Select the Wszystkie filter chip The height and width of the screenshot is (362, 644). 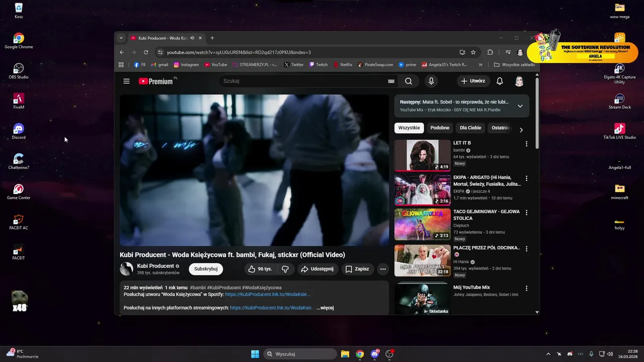[409, 128]
